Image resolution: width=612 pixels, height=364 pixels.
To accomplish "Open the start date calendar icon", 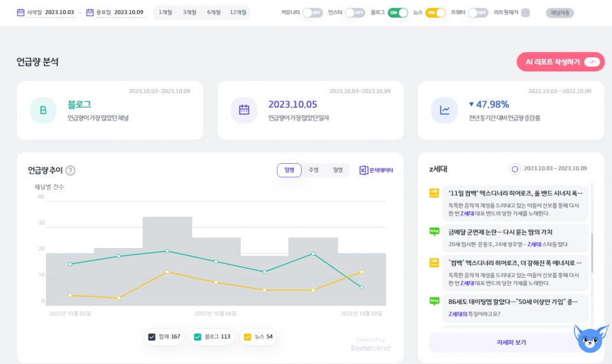I will (20, 13).
